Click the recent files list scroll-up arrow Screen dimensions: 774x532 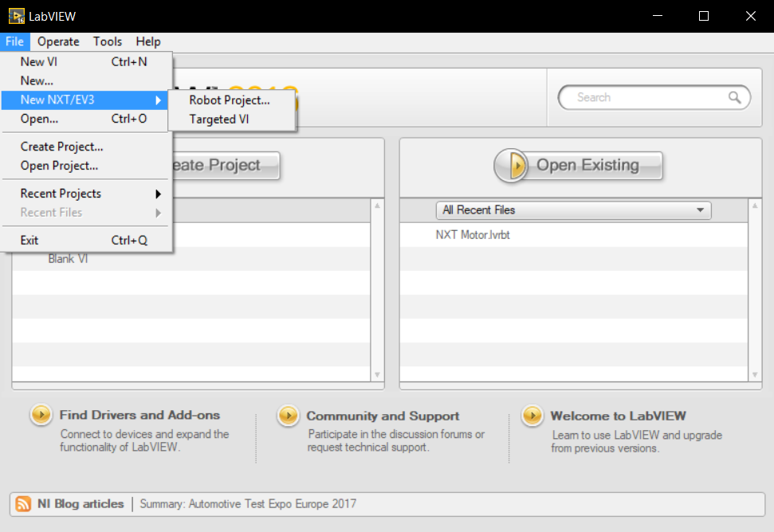pyautogui.click(x=755, y=205)
